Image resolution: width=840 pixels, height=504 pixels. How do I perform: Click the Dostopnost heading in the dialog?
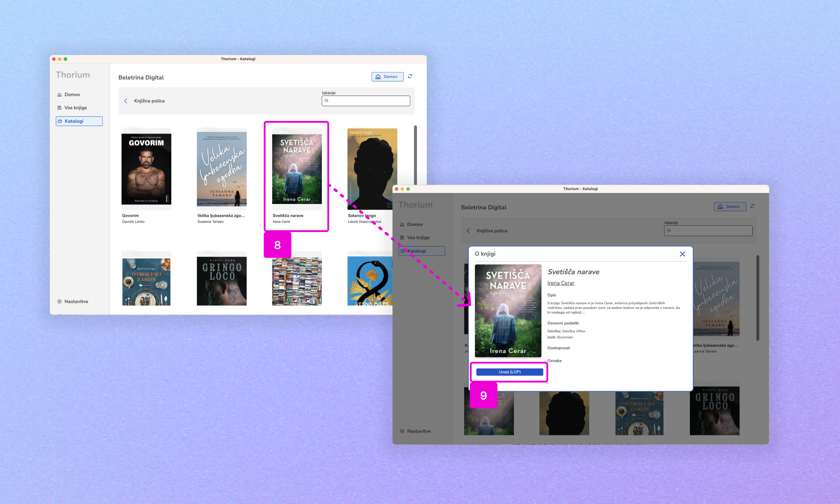coord(559,348)
